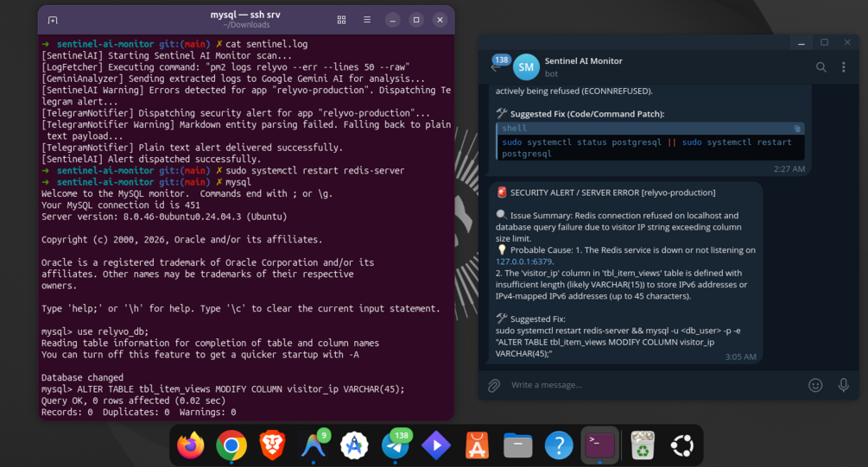Focus the Write a message field
Viewport: 868px width, 467px height.
coord(655,385)
